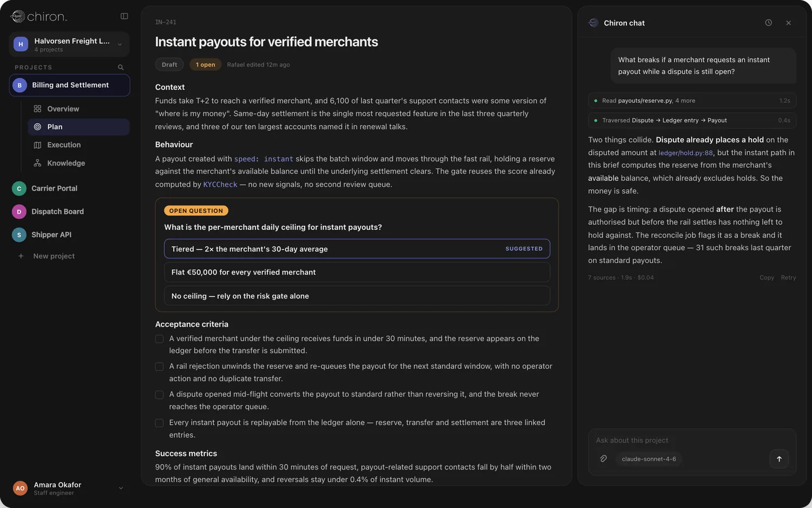812x508 pixels.
Task: Open the claude-sonnet-4-6 model selector
Action: (x=649, y=459)
